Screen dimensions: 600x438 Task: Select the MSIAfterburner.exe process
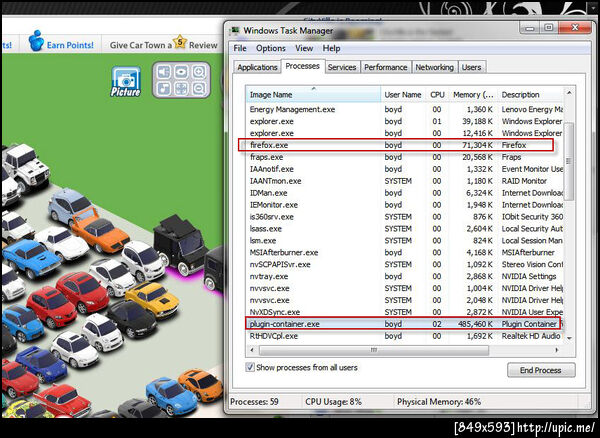[x=404, y=252]
